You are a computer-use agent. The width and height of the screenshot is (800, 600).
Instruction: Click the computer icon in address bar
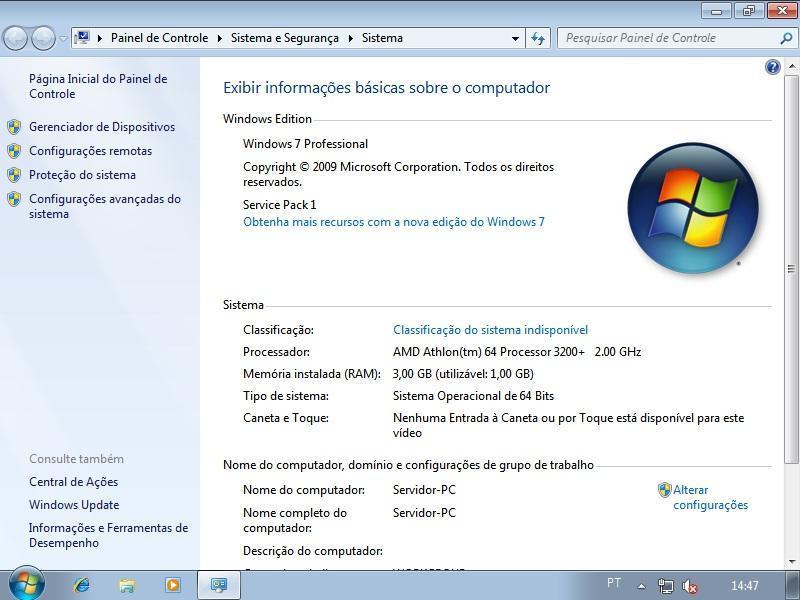click(x=82, y=38)
